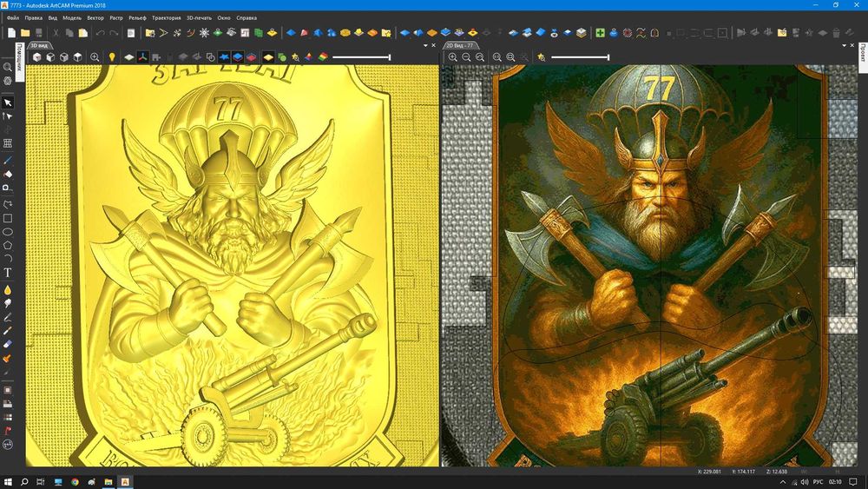Click the Paste clipboard icon
This screenshot has width=868, height=489.
pyautogui.click(x=83, y=33)
